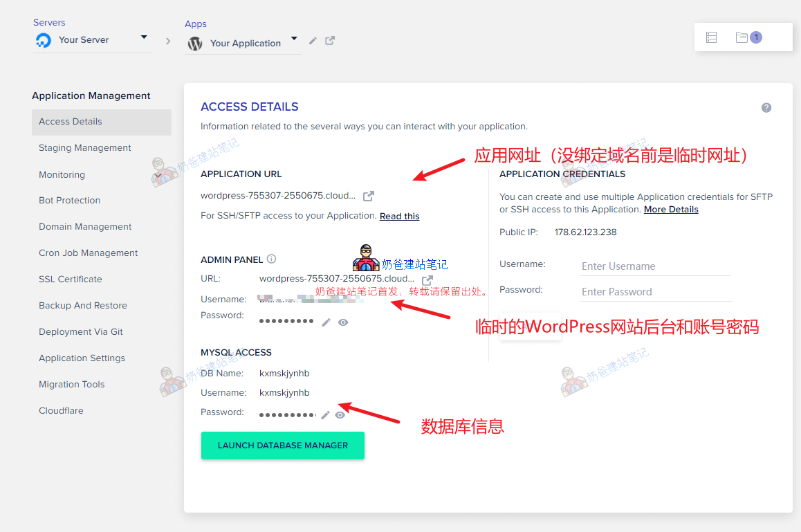Edit application name pencil icon in header
Image resolution: width=801 pixels, height=532 pixels.
click(313, 41)
